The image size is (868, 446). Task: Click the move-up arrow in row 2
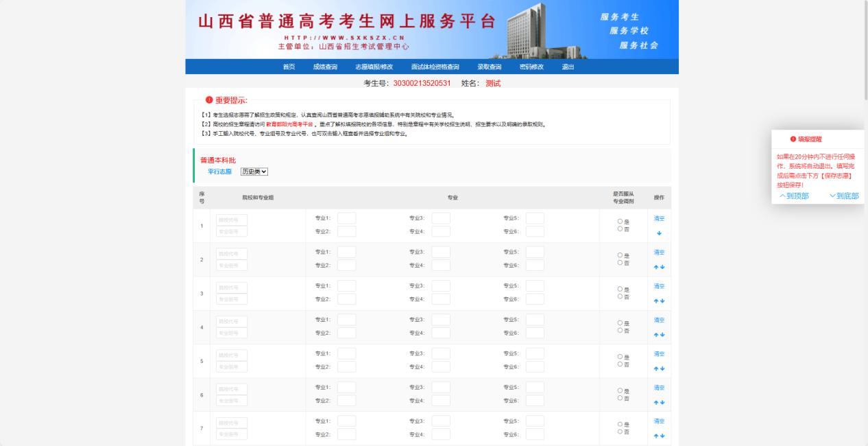tap(656, 267)
